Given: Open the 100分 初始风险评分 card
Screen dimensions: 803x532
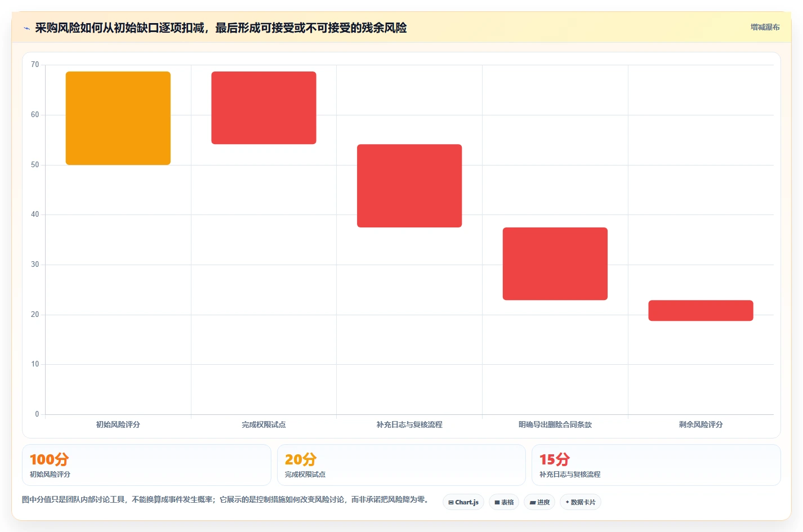Looking at the screenshot, I should pyautogui.click(x=146, y=465).
